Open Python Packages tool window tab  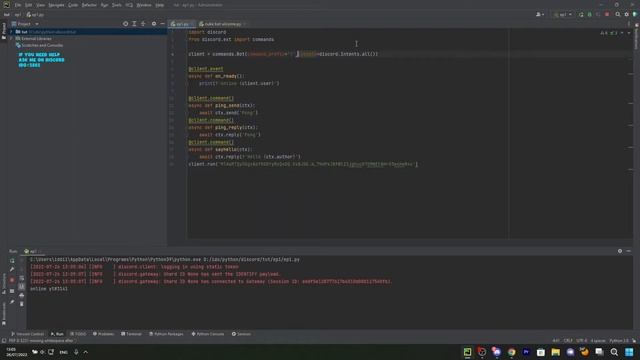click(x=167, y=334)
